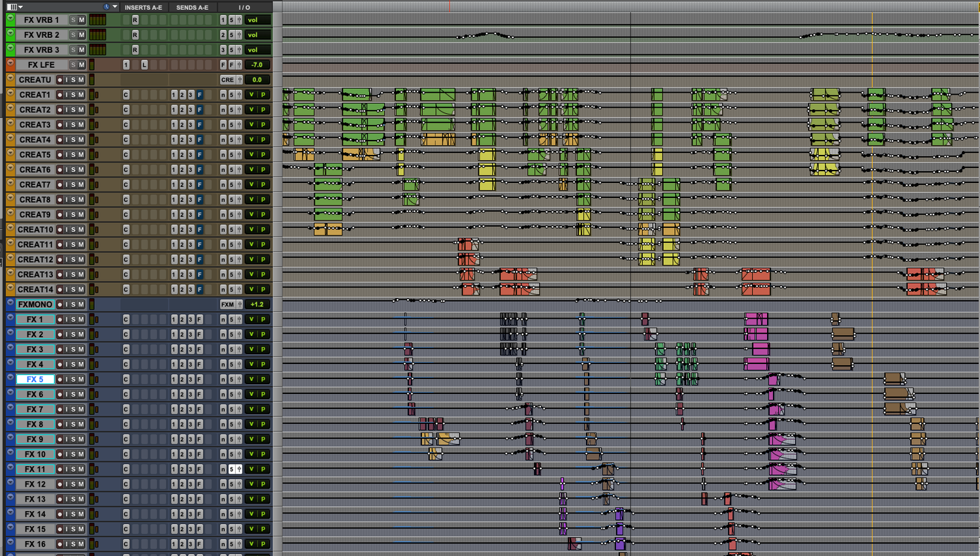Solo the FX VRB 2 track
980x556 pixels.
pyautogui.click(x=73, y=35)
